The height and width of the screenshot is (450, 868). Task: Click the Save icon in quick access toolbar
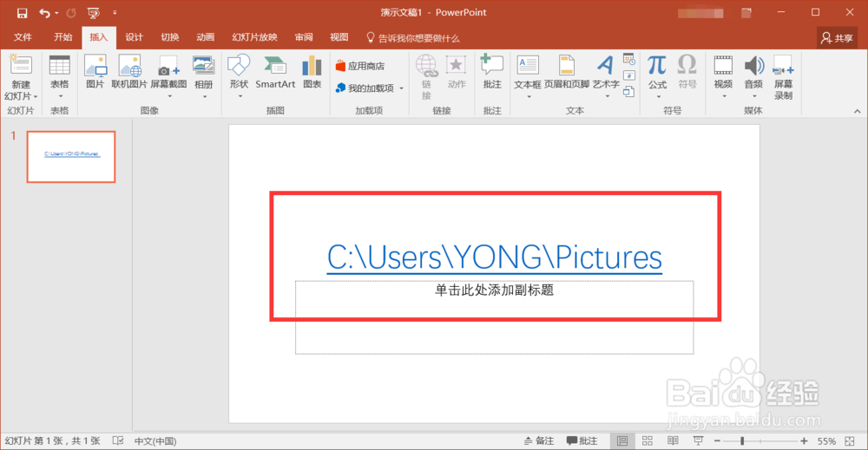pyautogui.click(x=22, y=13)
